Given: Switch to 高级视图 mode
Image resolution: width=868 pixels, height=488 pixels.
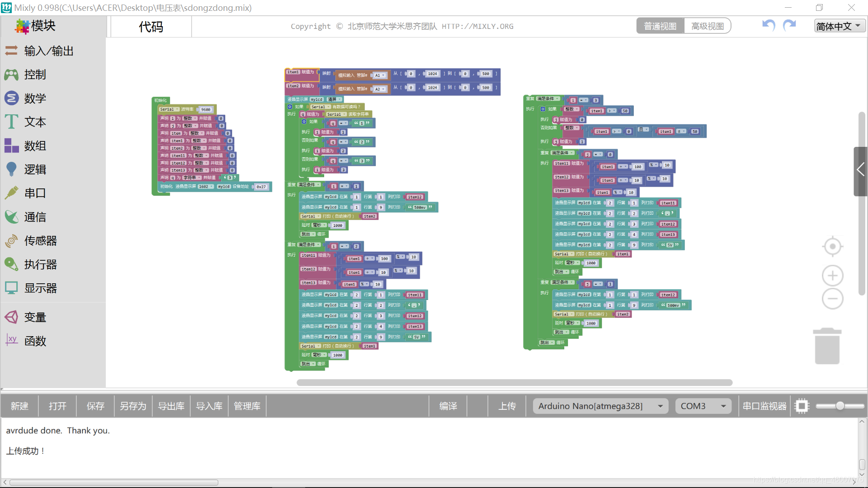Looking at the screenshot, I should (x=708, y=26).
